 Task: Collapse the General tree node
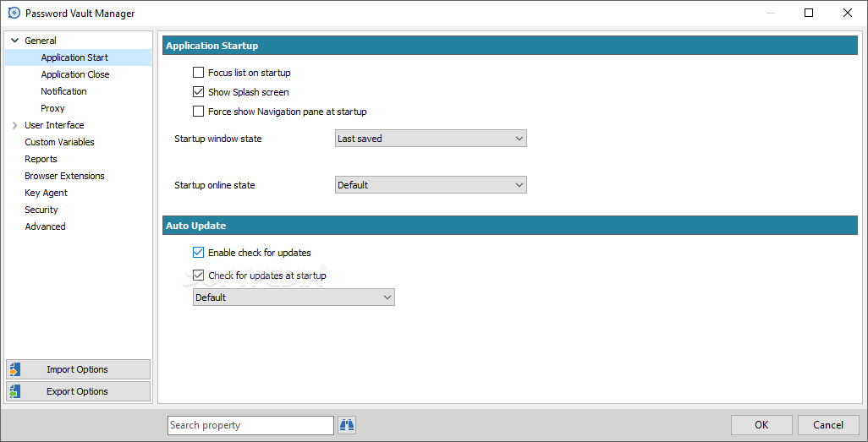point(15,41)
